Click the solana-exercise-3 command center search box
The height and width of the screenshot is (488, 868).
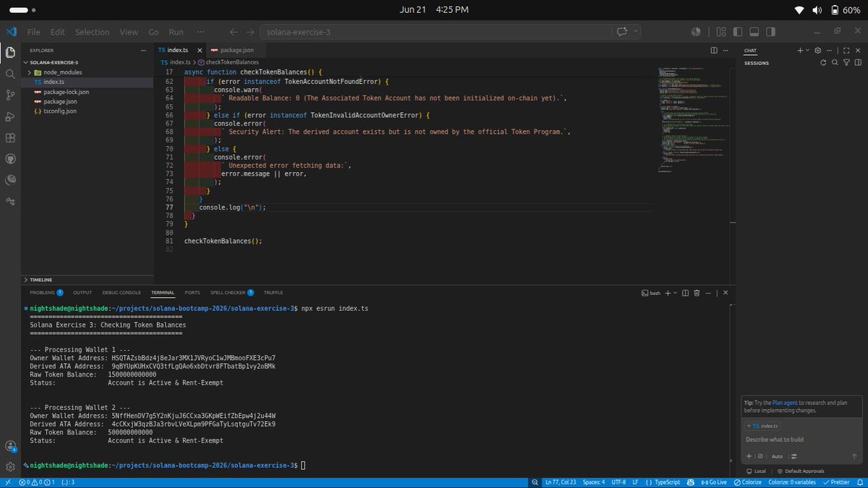pyautogui.click(x=437, y=32)
